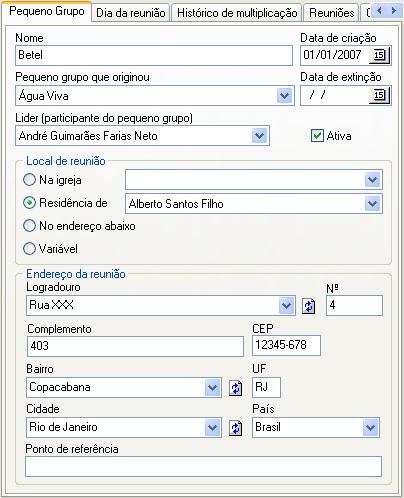
Task: Click refresh icon beside Logradouro
Action: point(308,306)
